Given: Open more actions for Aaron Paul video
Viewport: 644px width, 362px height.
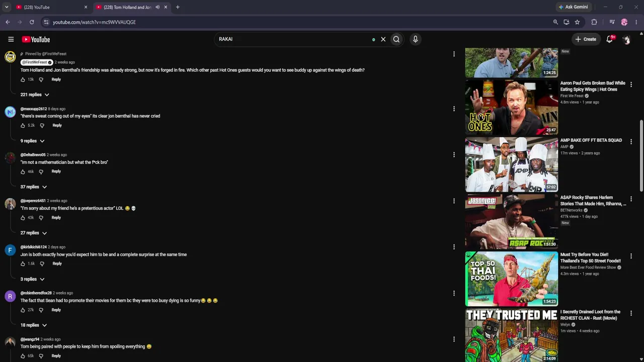Looking at the screenshot, I should pos(631,84).
